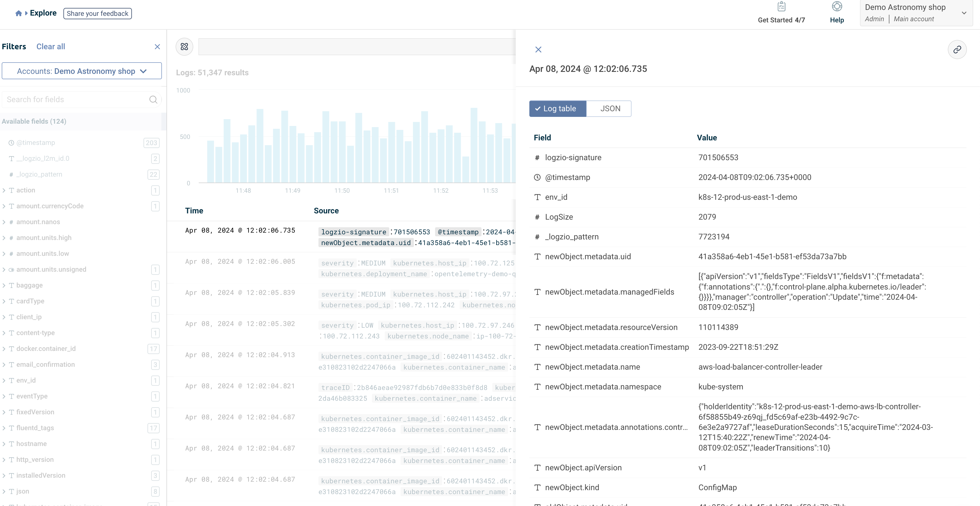Click the circular filter/settings icon in toolbar
This screenshot has width=980, height=506.
click(x=184, y=46)
